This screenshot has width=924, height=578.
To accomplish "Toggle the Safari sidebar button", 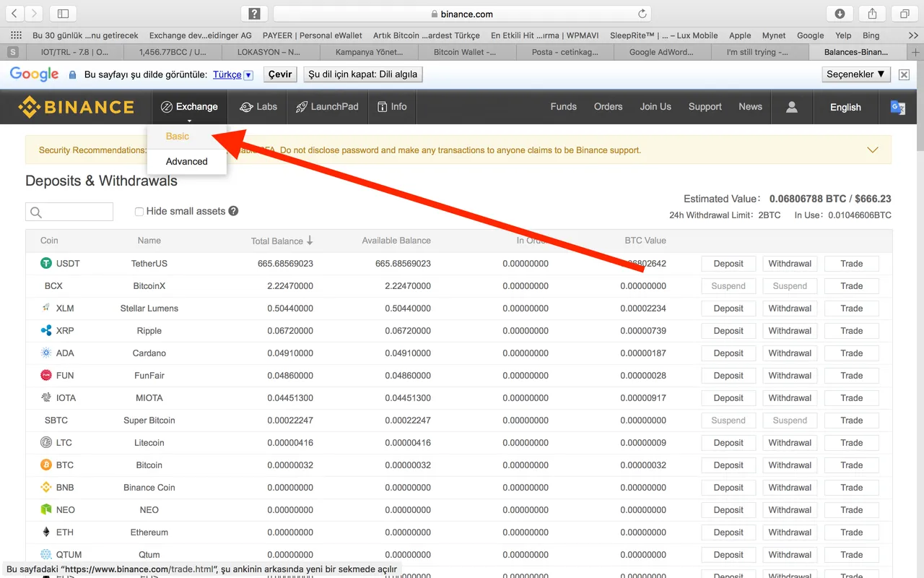I will [64, 14].
